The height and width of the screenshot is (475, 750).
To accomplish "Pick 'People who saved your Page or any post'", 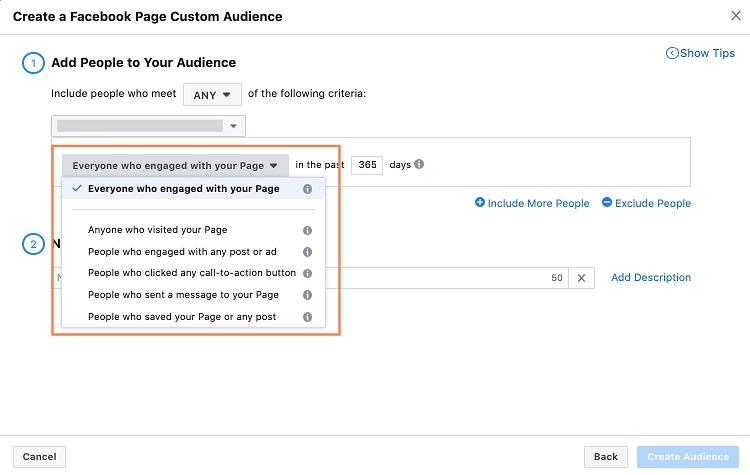I will (x=182, y=317).
